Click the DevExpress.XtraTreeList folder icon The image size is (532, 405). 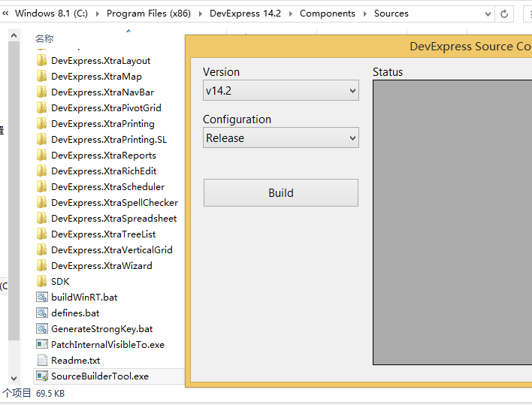point(42,234)
